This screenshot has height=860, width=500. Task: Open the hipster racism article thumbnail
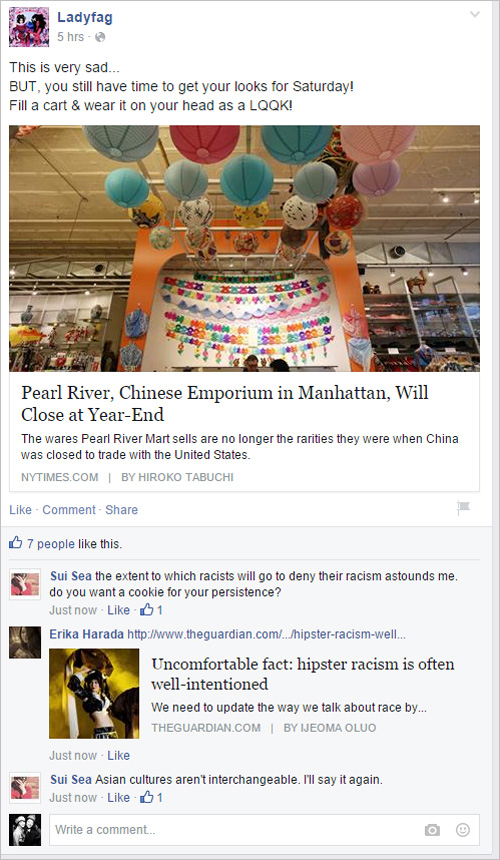point(94,694)
